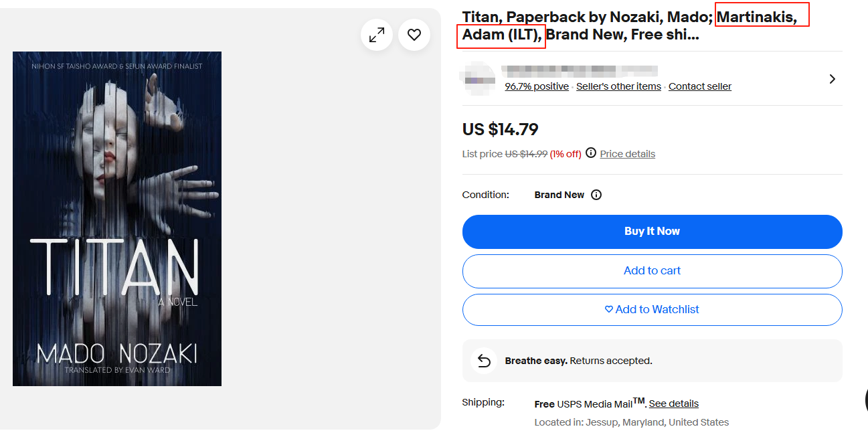
Task: Open the Price details link
Action: [x=627, y=154]
